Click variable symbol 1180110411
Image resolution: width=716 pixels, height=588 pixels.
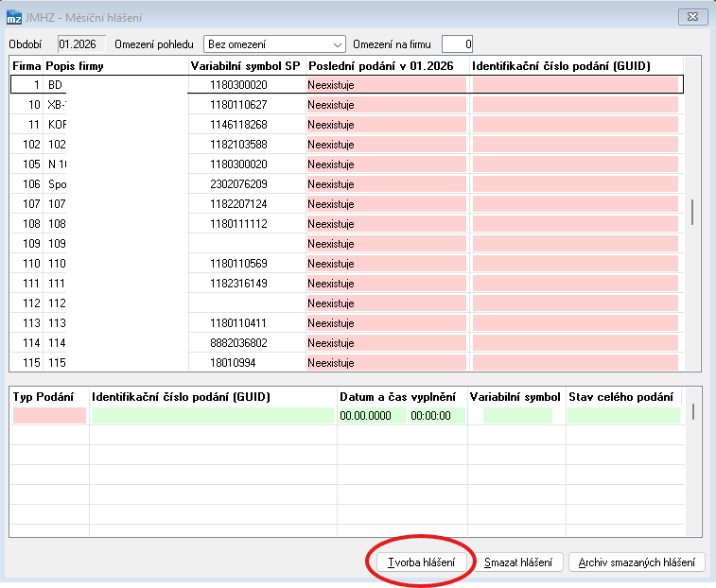(x=238, y=323)
